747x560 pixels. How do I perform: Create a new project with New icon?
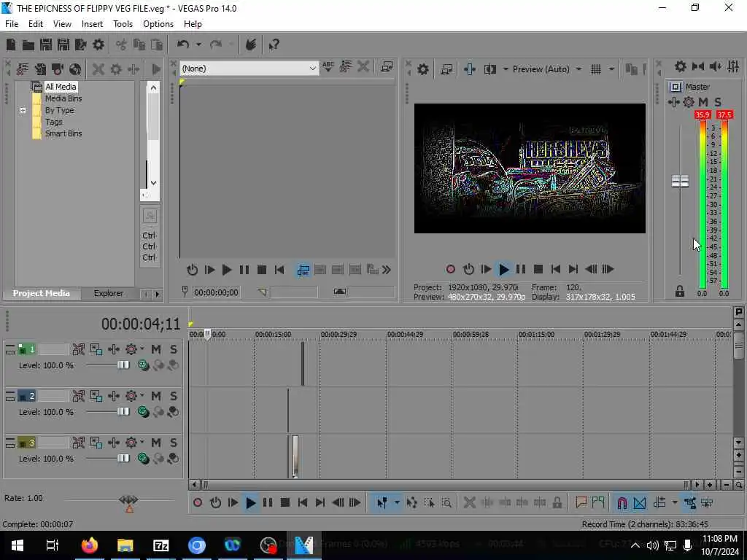click(11, 44)
